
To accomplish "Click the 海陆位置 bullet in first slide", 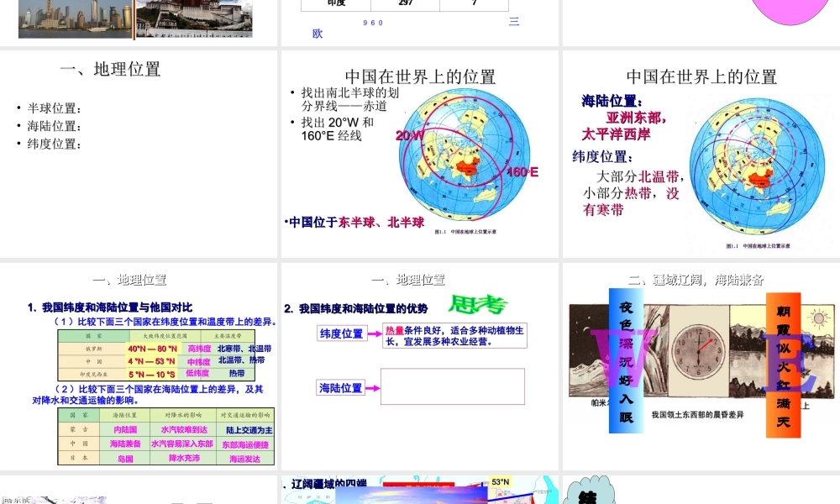I will tap(54, 126).
